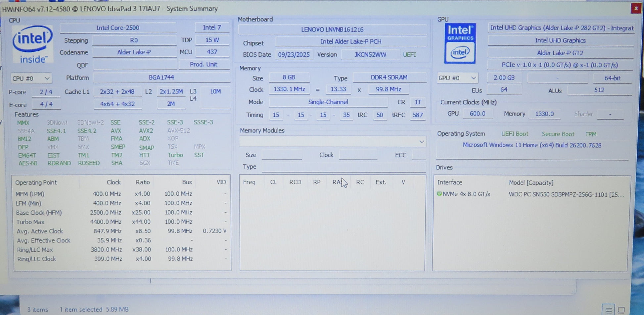The width and height of the screenshot is (644, 315).
Task: Switch Explorer to details view icon
Action: point(608,310)
